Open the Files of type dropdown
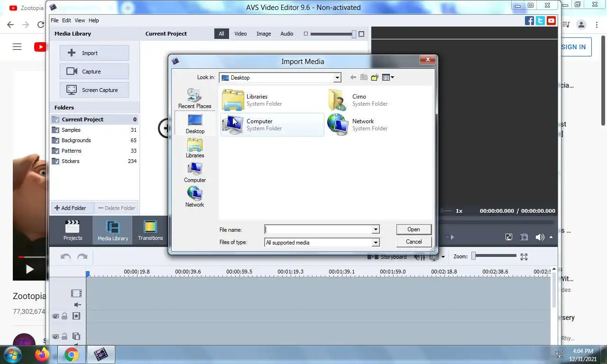607x364 pixels. point(376,242)
